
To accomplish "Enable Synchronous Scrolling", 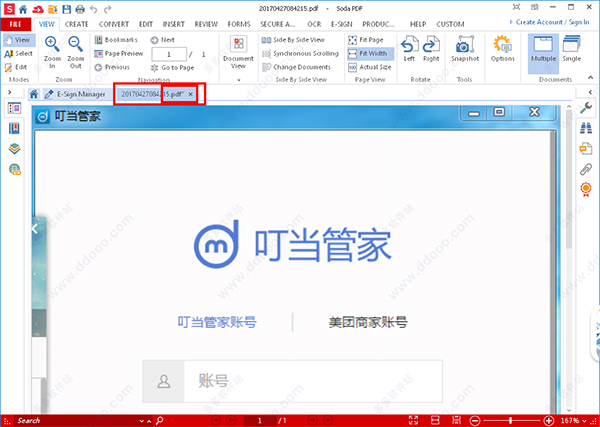I will coord(301,54).
